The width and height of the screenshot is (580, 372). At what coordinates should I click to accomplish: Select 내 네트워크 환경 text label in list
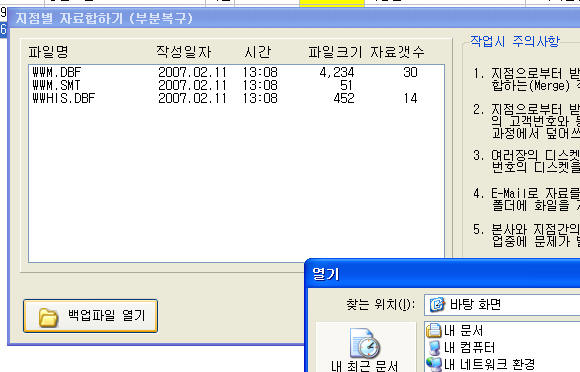click(489, 365)
